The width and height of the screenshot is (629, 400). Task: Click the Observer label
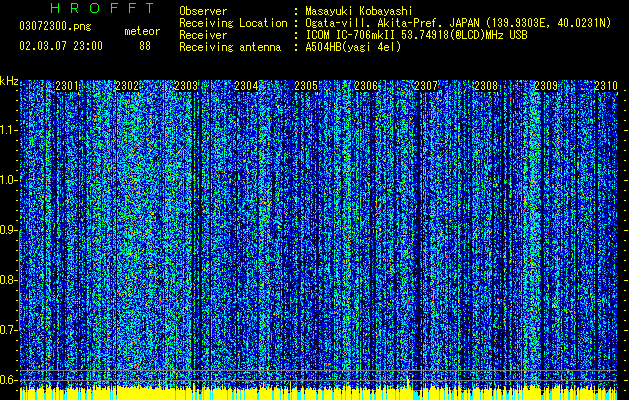pyautogui.click(x=203, y=11)
